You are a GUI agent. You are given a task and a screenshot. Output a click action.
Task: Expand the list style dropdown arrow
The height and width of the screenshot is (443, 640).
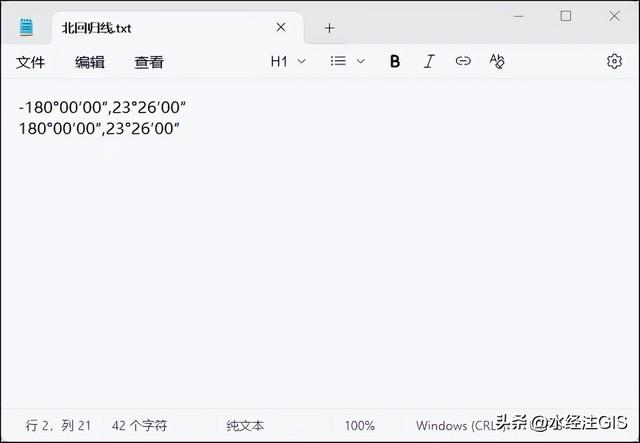coord(360,62)
